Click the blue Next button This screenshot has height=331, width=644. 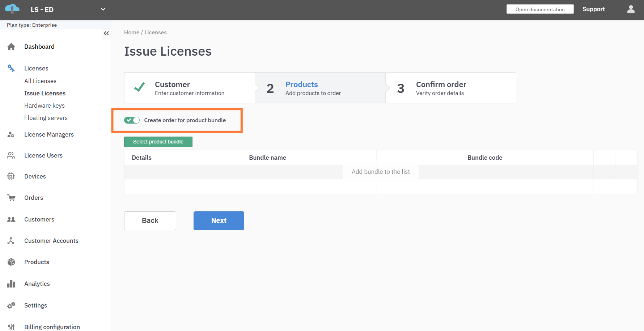coord(219,220)
